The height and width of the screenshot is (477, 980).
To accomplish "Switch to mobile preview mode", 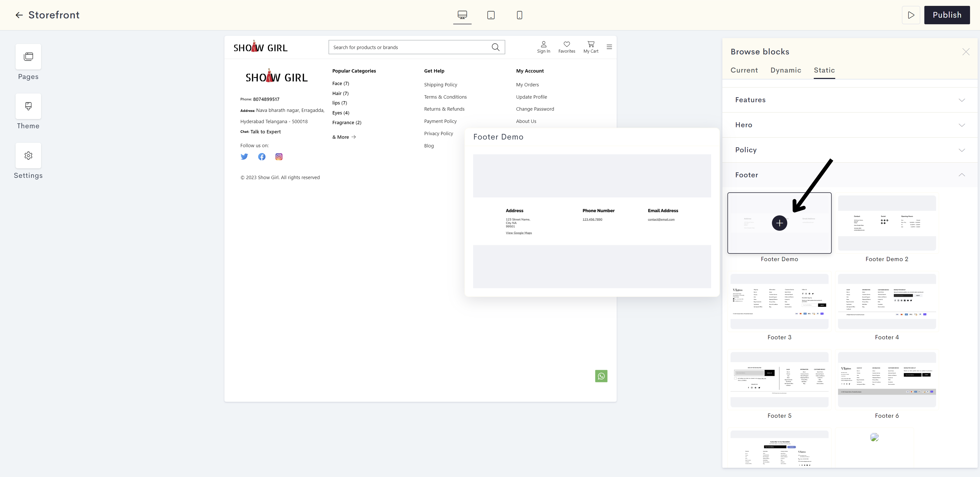I will coord(519,15).
